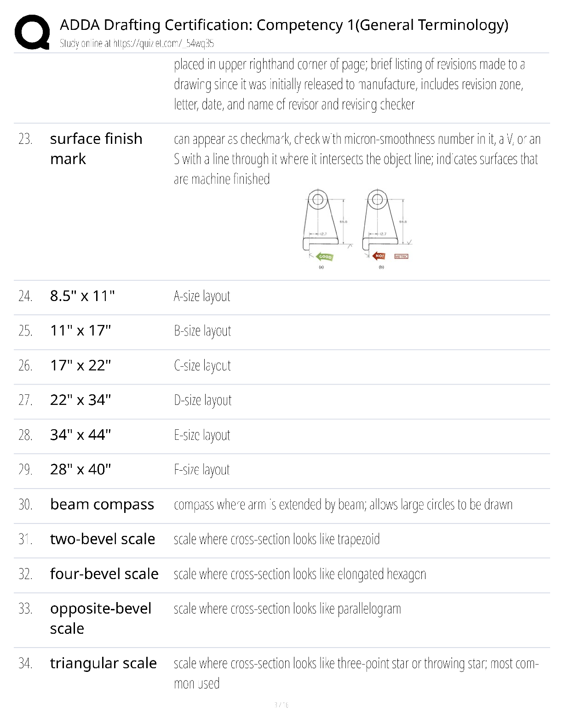This screenshot has width=563, height=728.
Task: Click the D-size layout definition
Action: click(x=203, y=400)
